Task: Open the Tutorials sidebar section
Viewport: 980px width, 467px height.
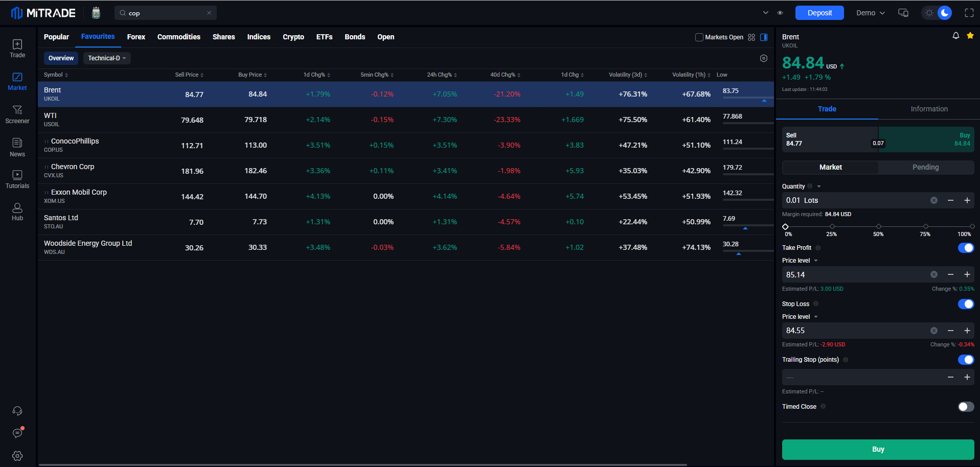Action: pyautogui.click(x=17, y=180)
